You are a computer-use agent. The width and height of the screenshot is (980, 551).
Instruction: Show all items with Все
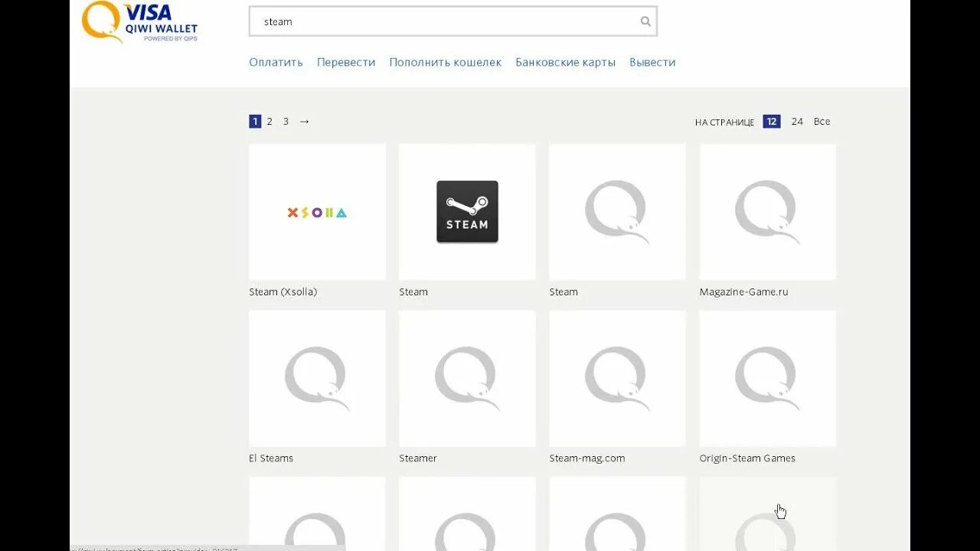pyautogui.click(x=822, y=122)
